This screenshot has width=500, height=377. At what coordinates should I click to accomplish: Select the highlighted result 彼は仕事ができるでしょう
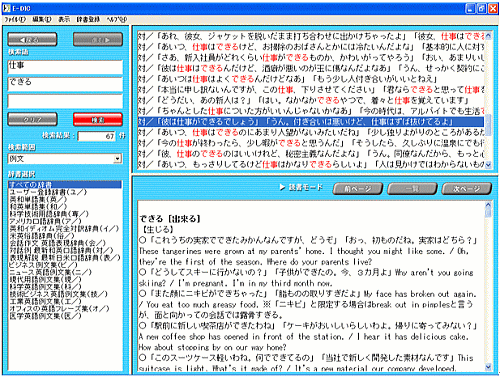[311, 122]
